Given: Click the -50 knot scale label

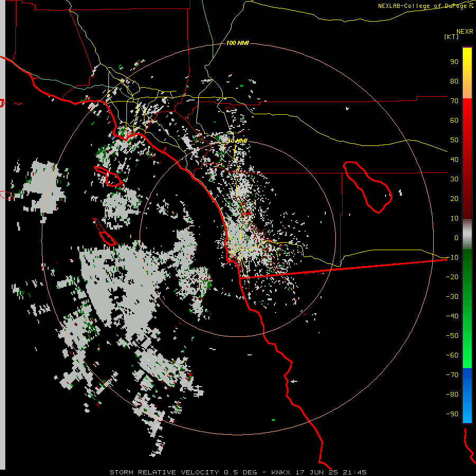Looking at the screenshot, I should click(452, 335).
